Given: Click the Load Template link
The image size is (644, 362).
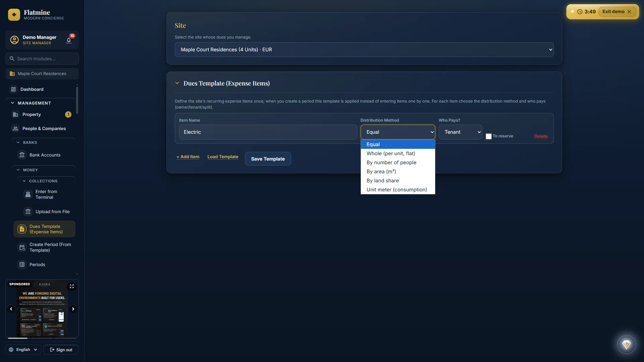Looking at the screenshot, I should (x=223, y=157).
